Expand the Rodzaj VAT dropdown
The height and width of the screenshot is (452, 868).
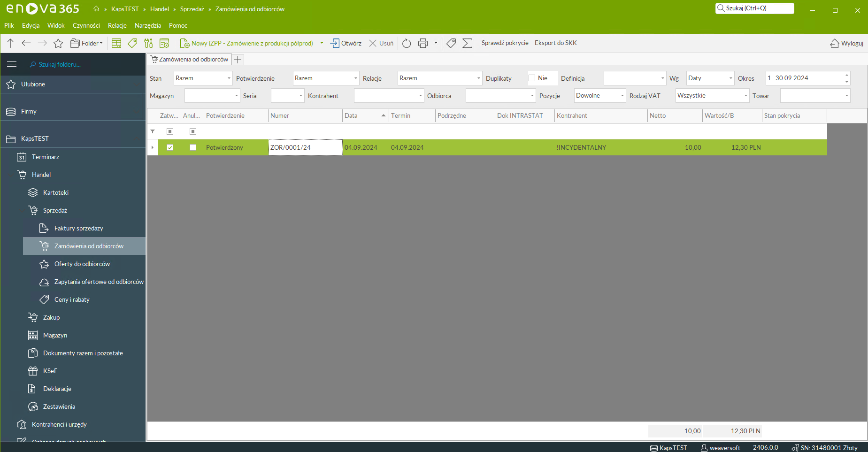coord(712,96)
